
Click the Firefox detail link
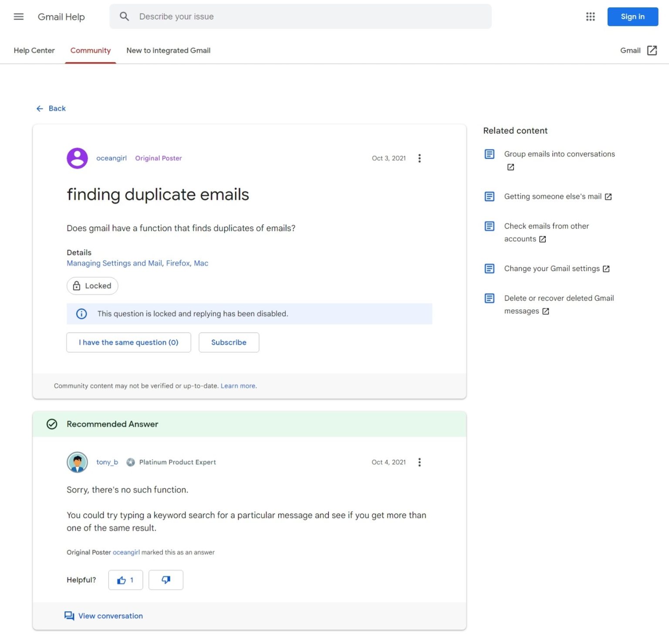click(x=178, y=263)
